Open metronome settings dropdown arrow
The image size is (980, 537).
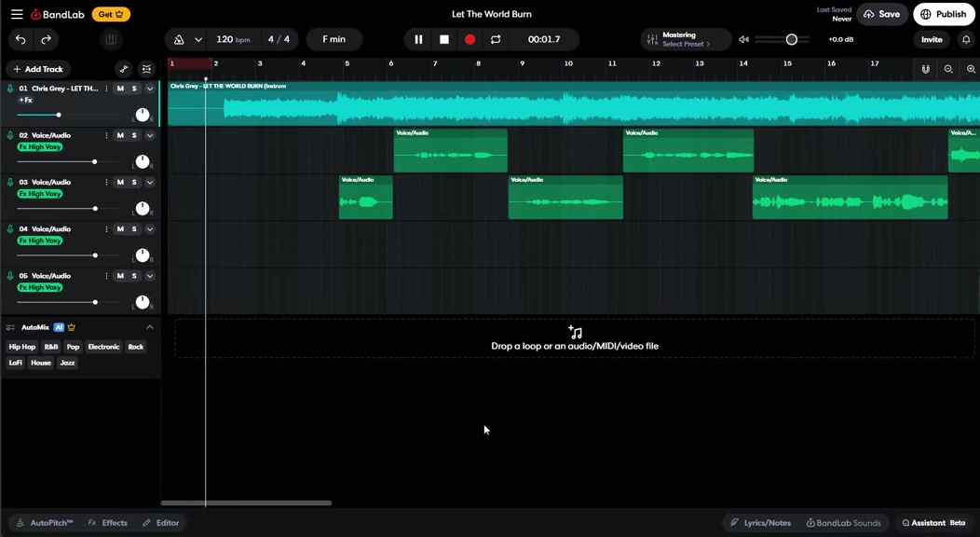198,39
